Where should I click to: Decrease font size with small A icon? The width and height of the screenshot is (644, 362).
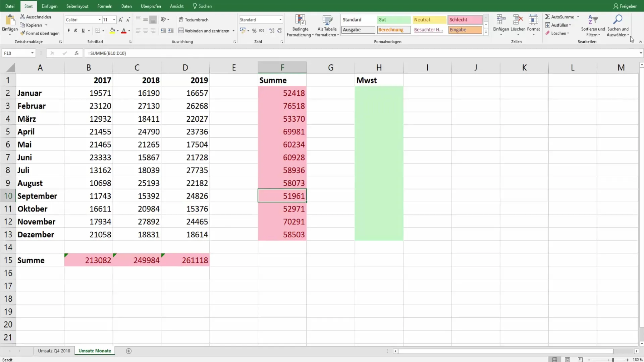(x=128, y=20)
